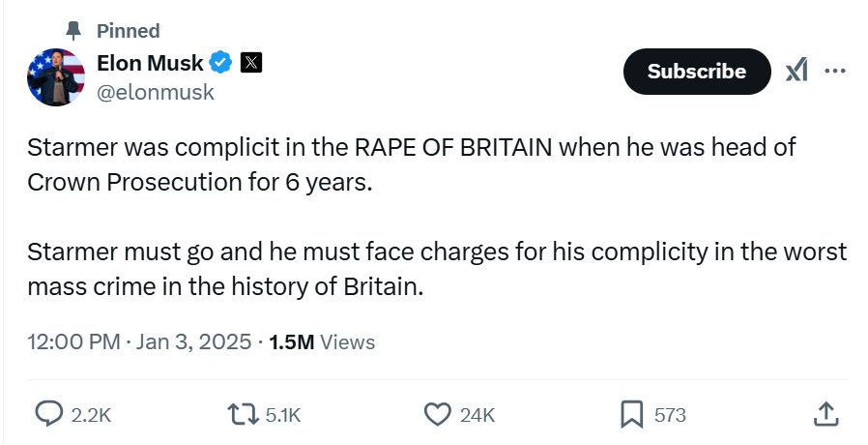
Task: Repost this tweet using the retweet arrows icon
Action: [243, 414]
